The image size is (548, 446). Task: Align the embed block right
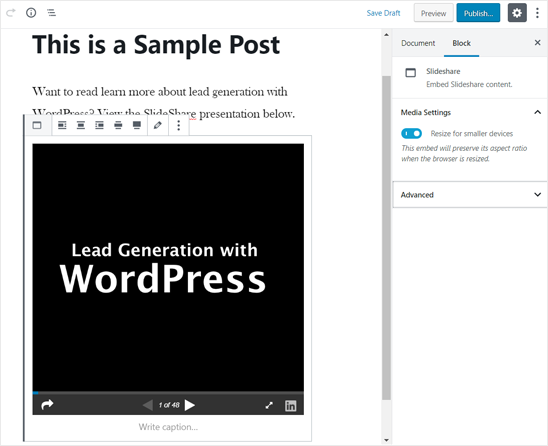click(x=100, y=125)
